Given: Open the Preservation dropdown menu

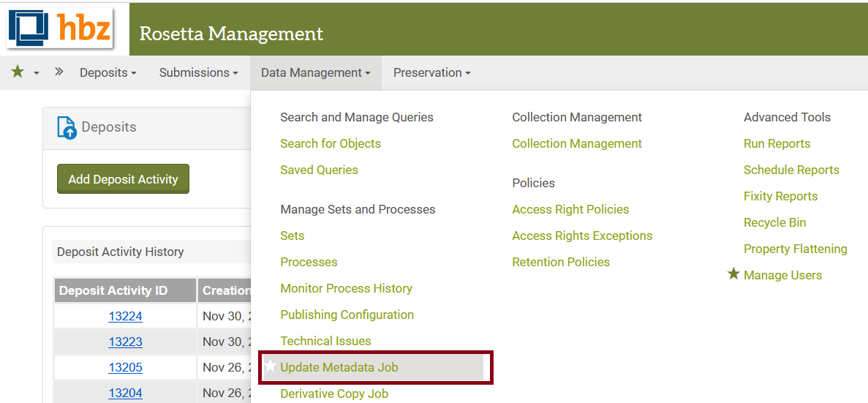Looking at the screenshot, I should [x=431, y=72].
